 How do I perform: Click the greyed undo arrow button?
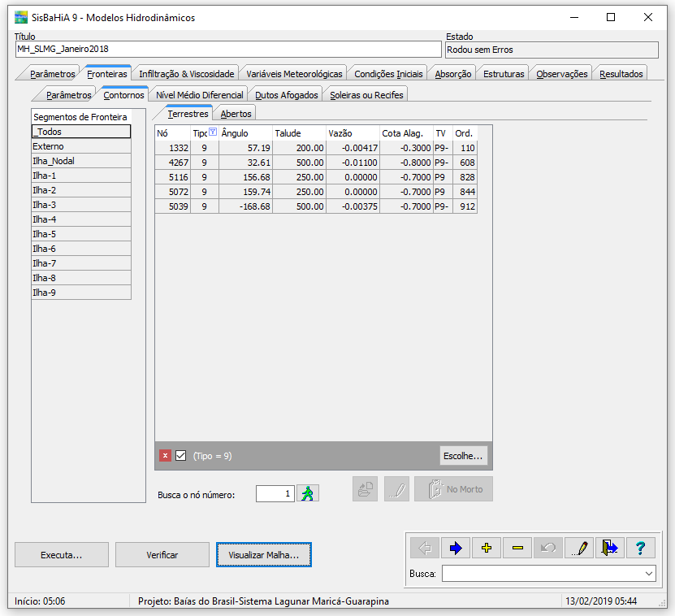pos(548,548)
